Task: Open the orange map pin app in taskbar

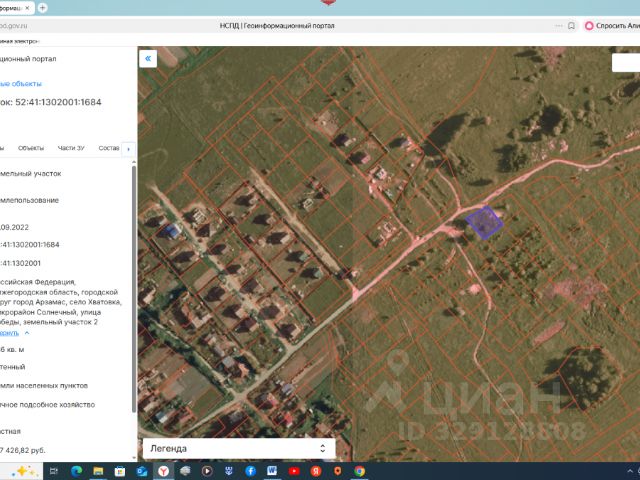Action: click(338, 471)
